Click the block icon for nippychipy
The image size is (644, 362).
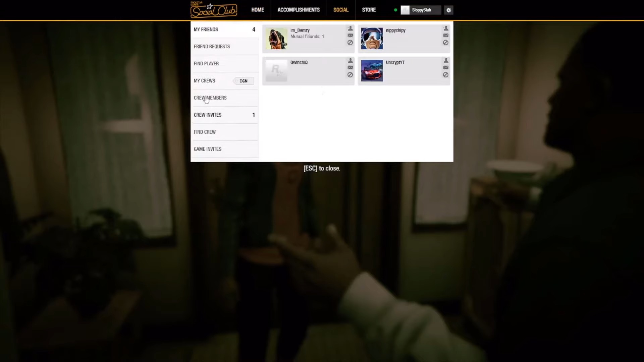click(x=445, y=43)
